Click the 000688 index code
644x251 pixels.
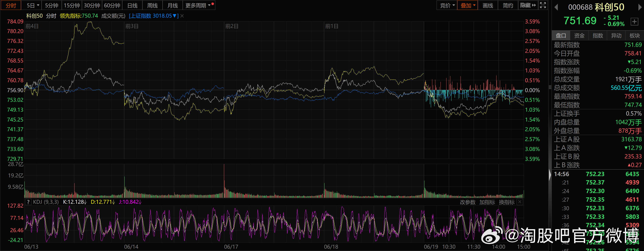(x=580, y=7)
